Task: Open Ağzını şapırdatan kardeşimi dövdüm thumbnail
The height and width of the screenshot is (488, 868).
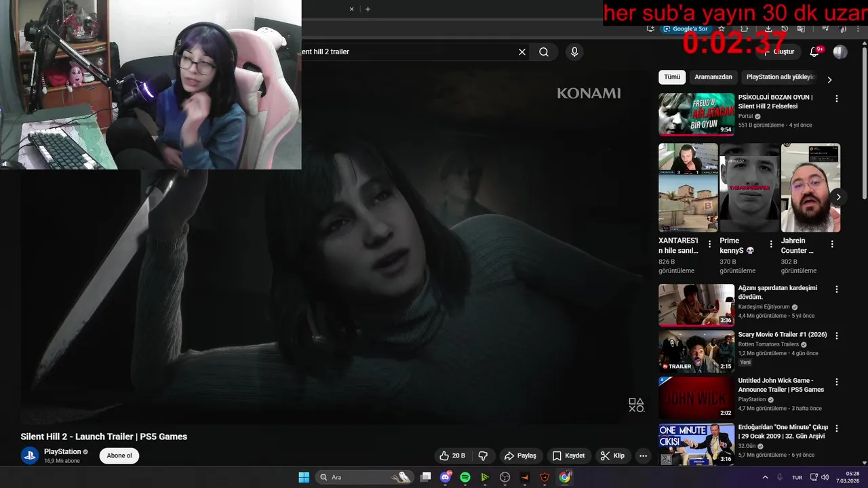Action: point(696,305)
